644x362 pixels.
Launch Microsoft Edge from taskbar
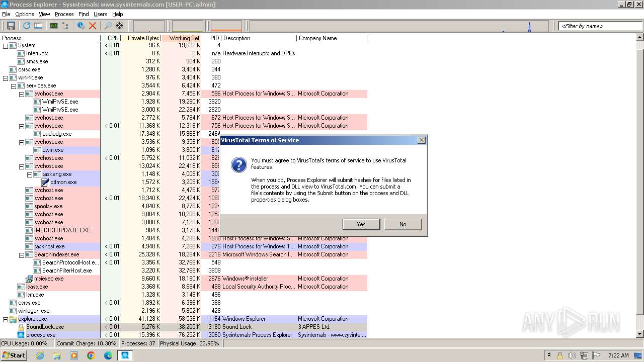tap(108, 355)
